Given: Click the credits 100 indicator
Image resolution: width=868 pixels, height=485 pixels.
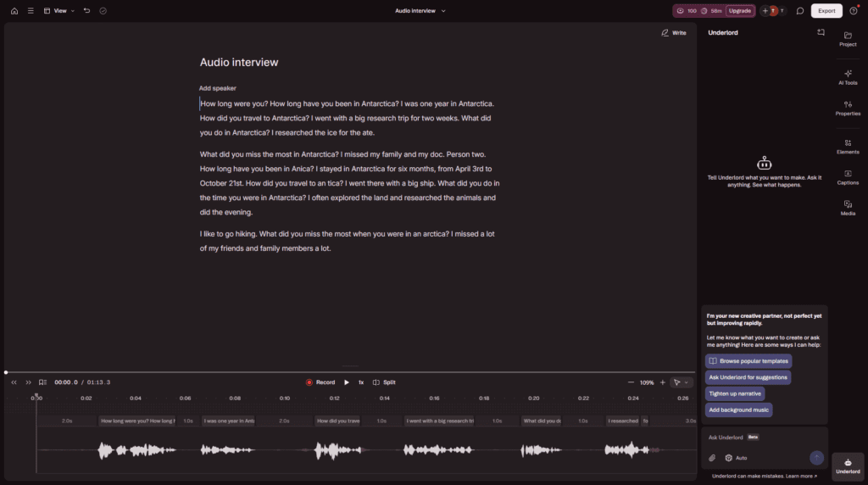Looking at the screenshot, I should point(687,10).
